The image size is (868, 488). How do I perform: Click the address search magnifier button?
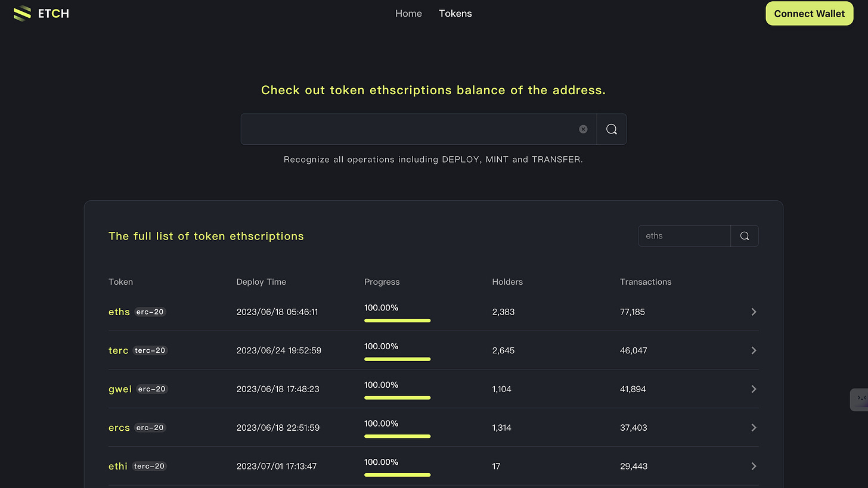coord(612,129)
